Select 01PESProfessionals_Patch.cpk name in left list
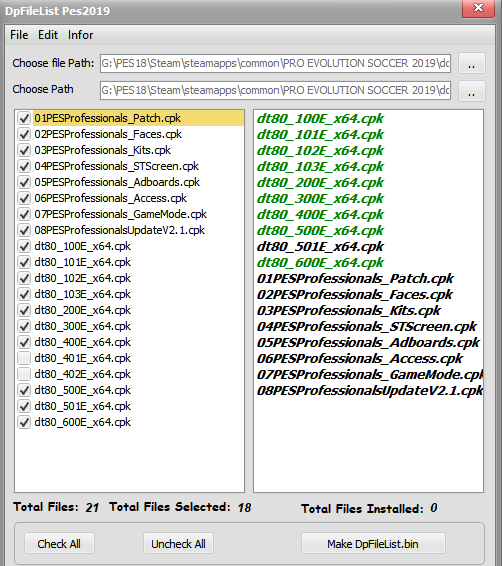Screen dimensions: 502x566 [x=108, y=118]
